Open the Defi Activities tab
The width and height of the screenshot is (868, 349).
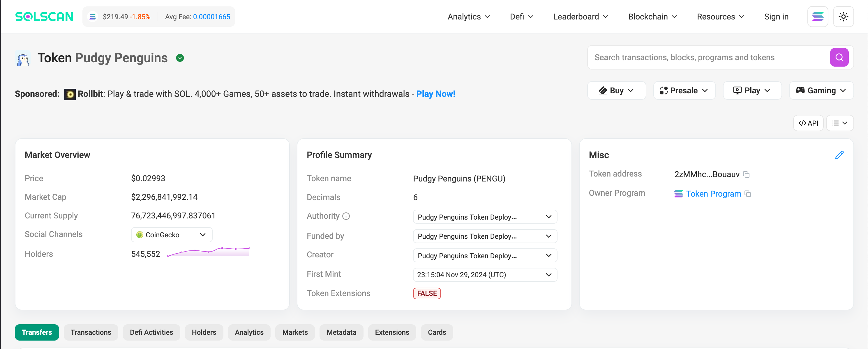151,332
